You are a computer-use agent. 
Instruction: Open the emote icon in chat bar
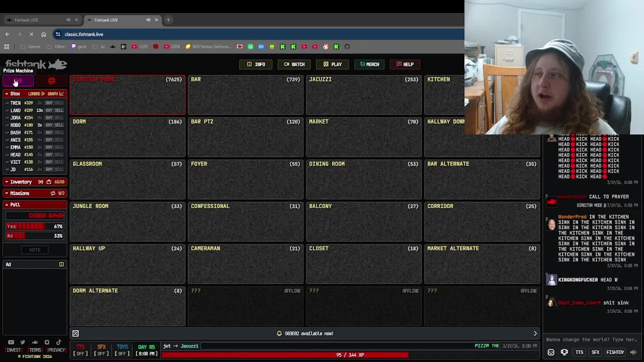pyautogui.click(x=551, y=352)
